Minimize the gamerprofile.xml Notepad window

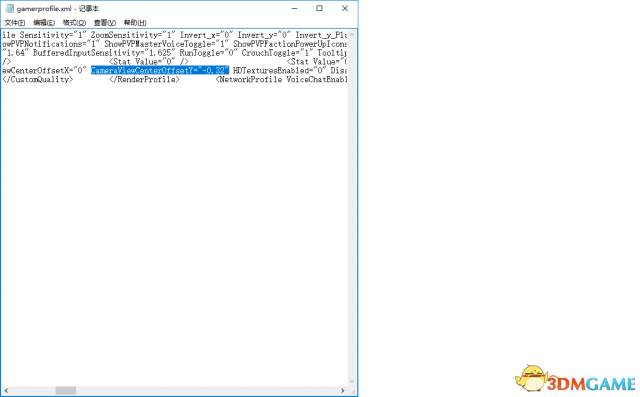[x=294, y=8]
